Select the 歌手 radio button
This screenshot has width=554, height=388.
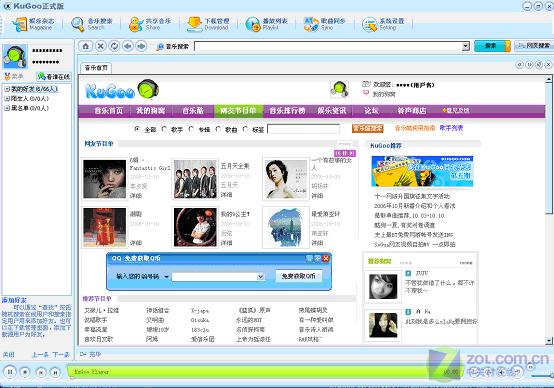164,129
